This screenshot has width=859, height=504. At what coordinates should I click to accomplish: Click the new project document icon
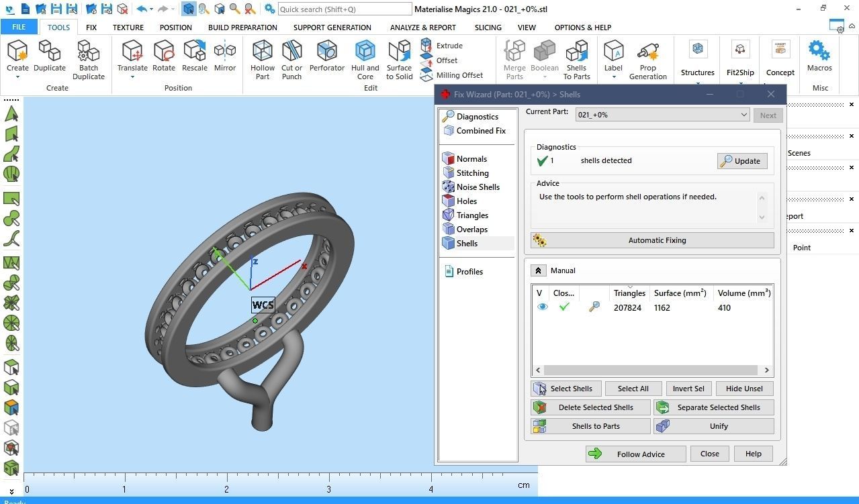coord(25,9)
